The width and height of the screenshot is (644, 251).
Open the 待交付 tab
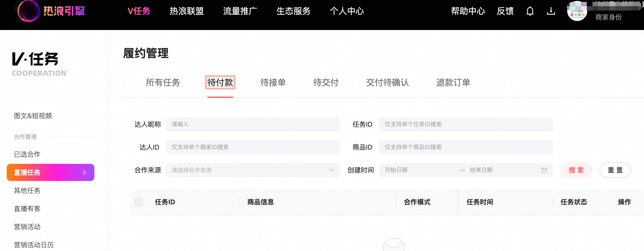[x=326, y=82]
